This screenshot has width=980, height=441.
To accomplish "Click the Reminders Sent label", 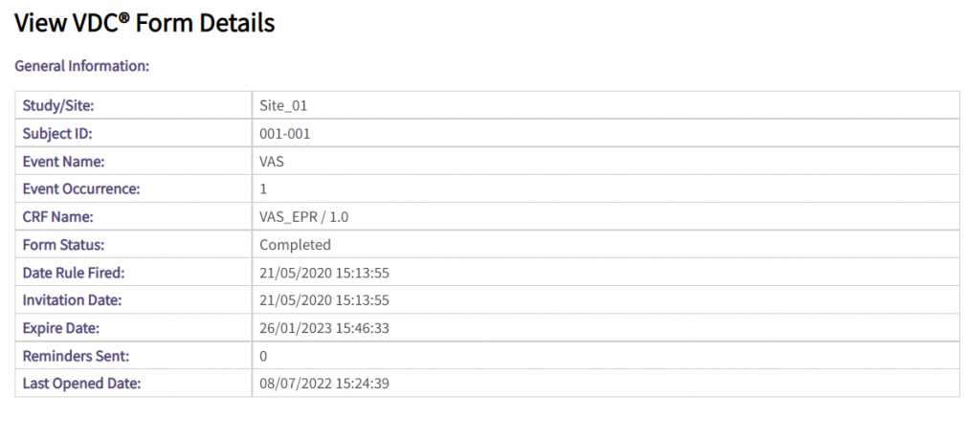I will 76,356.
